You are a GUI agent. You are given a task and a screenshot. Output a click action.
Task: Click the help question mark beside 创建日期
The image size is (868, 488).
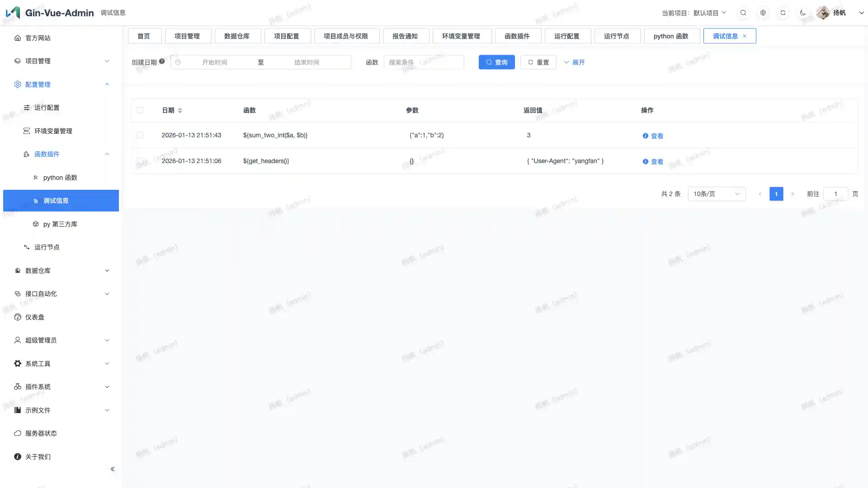pos(162,61)
